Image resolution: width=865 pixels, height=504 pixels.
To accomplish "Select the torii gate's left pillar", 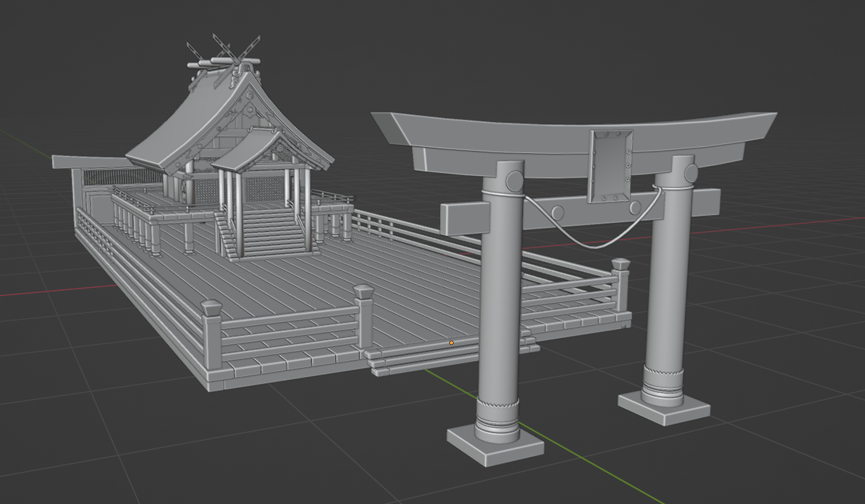I will pyautogui.click(x=500, y=301).
